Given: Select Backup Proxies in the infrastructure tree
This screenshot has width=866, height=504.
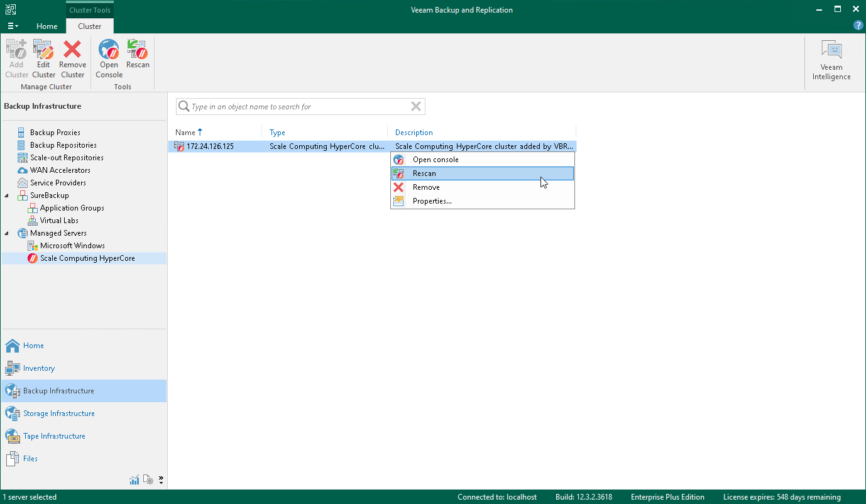Looking at the screenshot, I should pyautogui.click(x=55, y=133).
